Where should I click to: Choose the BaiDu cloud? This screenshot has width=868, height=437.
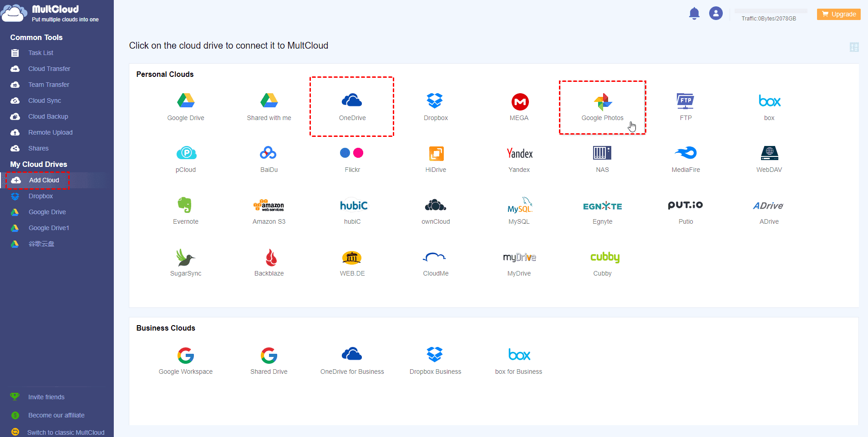[269, 159]
